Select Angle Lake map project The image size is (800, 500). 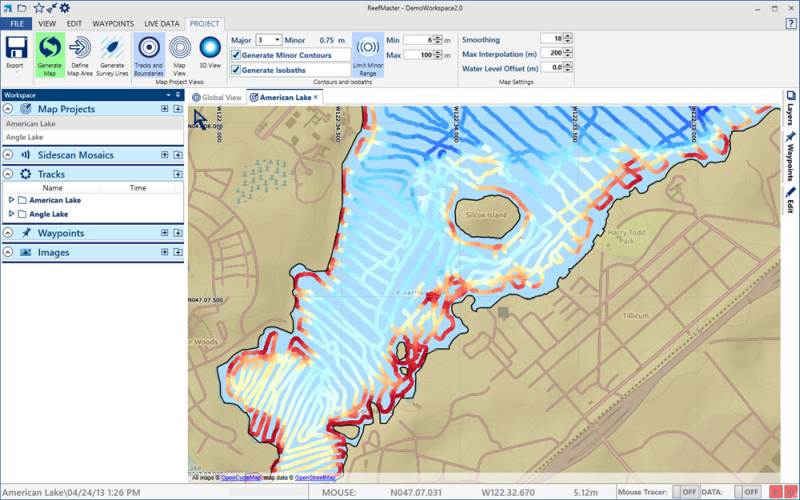[24, 137]
